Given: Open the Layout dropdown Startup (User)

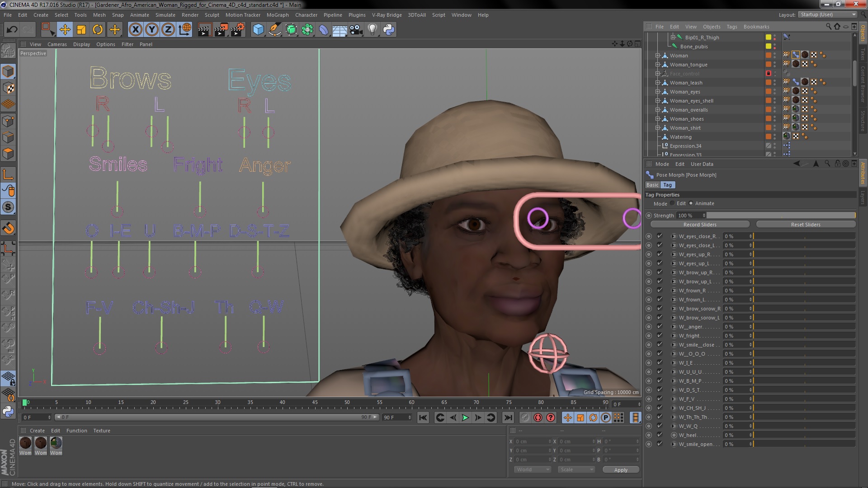Looking at the screenshot, I should pos(827,15).
